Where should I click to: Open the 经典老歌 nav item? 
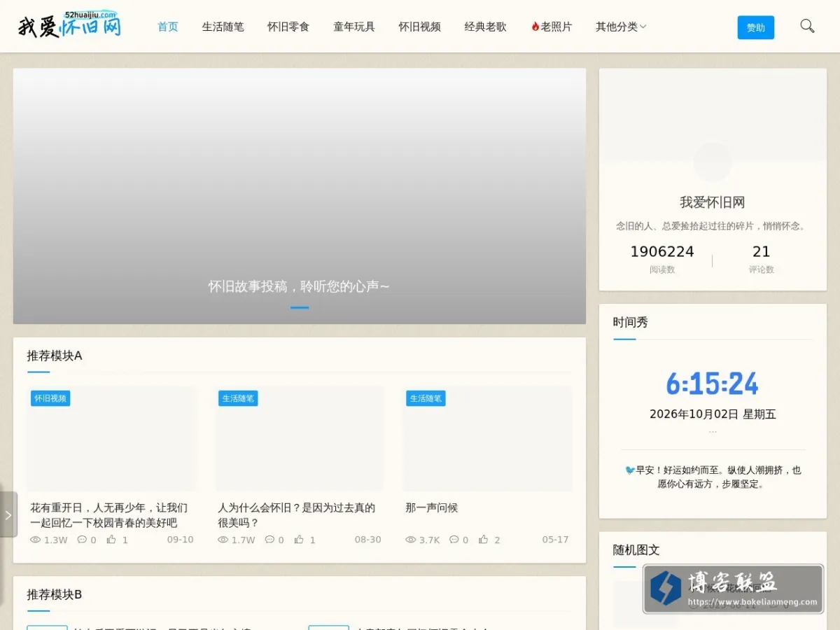tap(486, 27)
